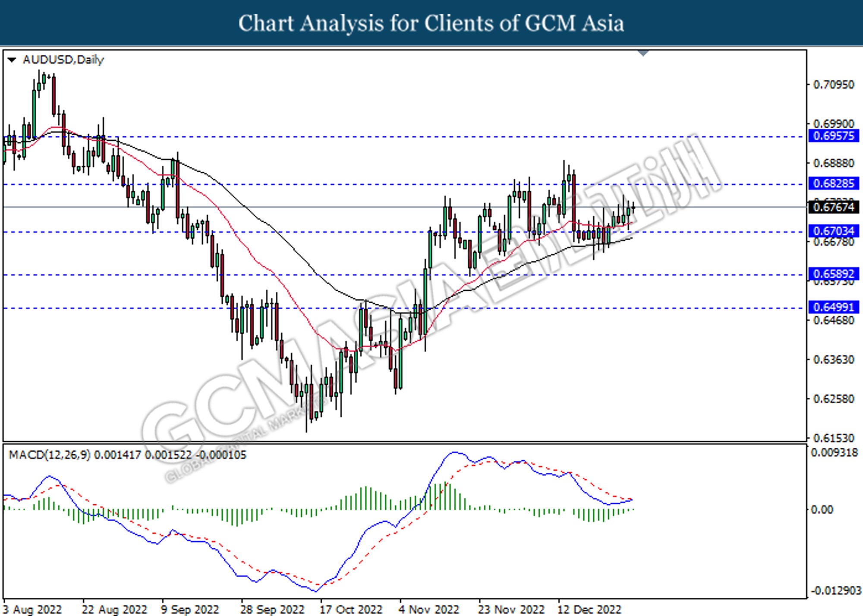Click the 0.62580 price axis value
This screenshot has height=616, width=863.
(834, 399)
